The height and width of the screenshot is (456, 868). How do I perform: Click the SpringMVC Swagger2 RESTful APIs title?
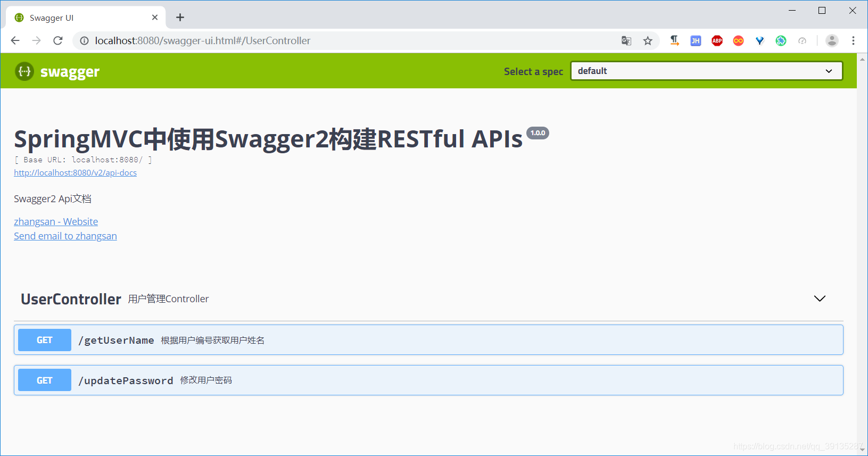[268, 139]
